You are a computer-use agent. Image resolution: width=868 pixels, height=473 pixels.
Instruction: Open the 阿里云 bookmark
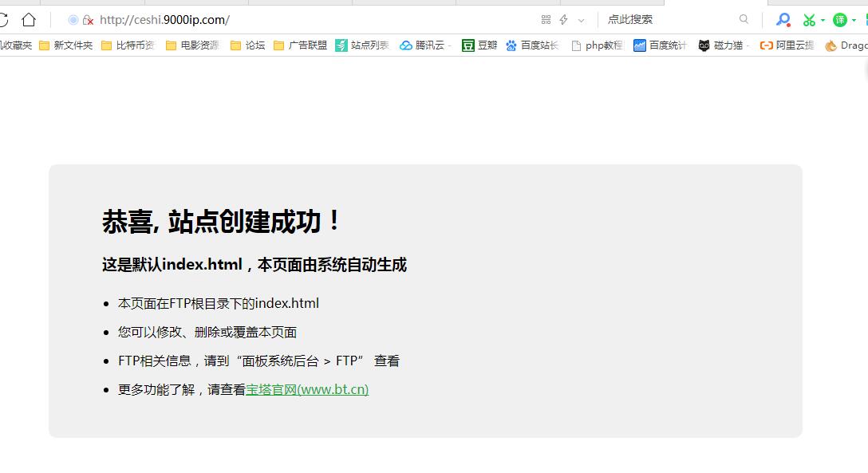(787, 45)
